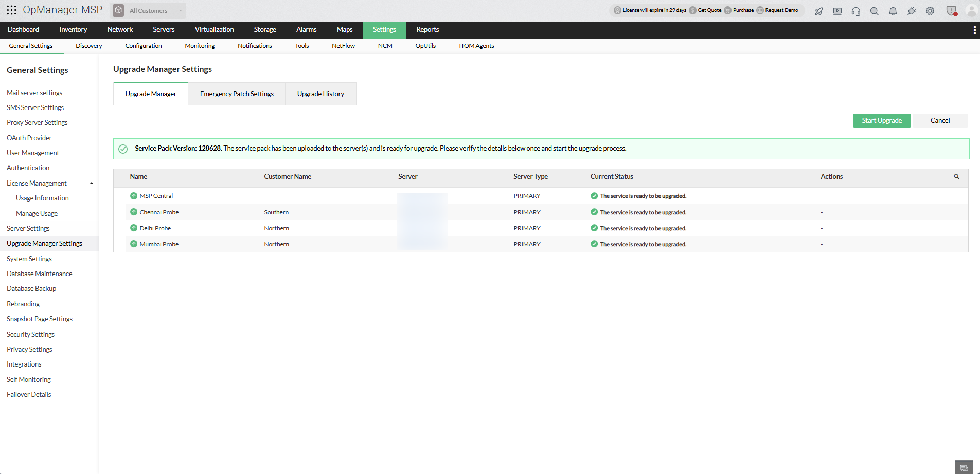
Task: Select the Chennai Probe name cell
Action: pos(159,212)
